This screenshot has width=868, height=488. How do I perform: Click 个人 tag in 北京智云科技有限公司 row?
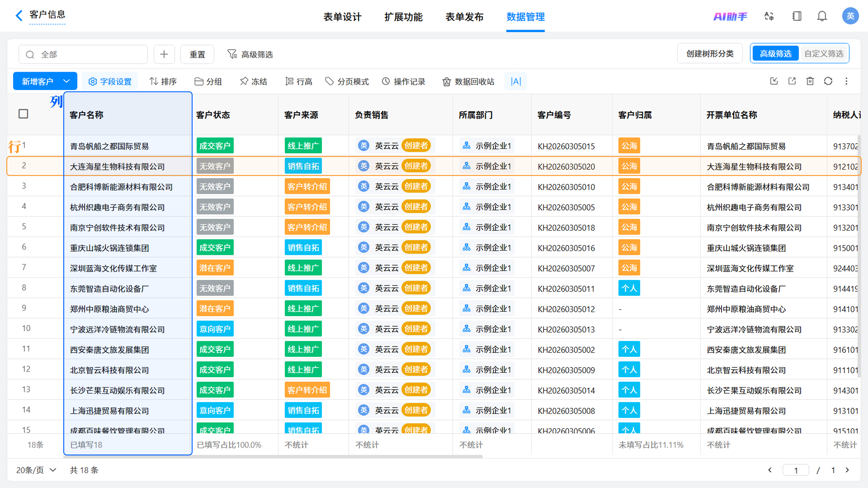coord(629,369)
